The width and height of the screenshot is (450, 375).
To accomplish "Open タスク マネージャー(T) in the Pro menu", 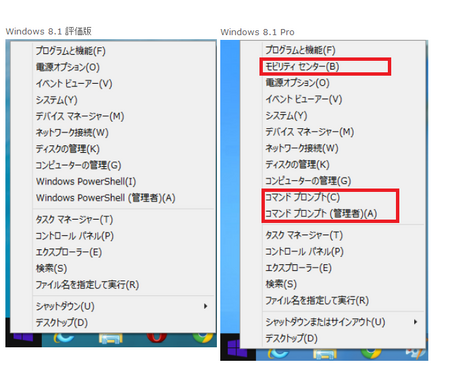I will [333, 235].
